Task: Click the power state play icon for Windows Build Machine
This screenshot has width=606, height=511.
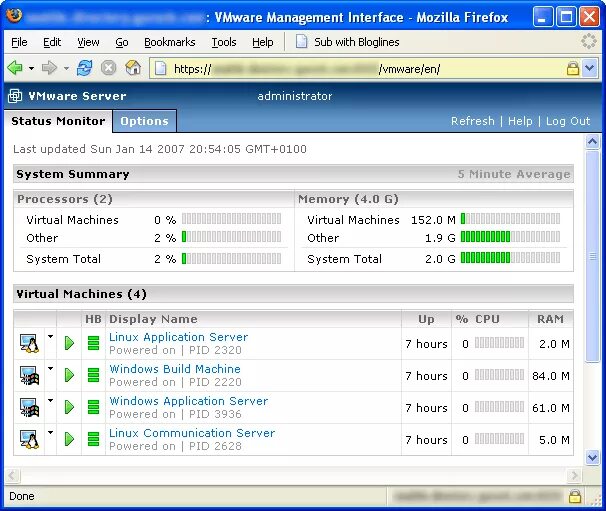Action: pyautogui.click(x=69, y=375)
